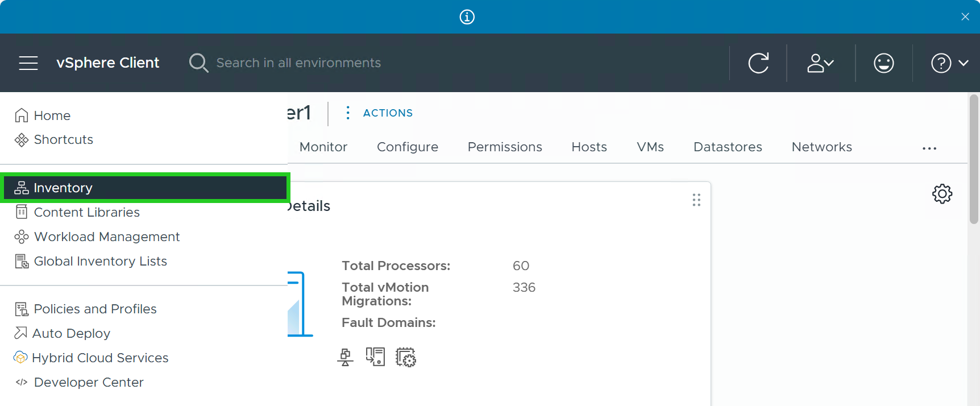
Task: Switch to the Datastores tab
Action: click(728, 147)
